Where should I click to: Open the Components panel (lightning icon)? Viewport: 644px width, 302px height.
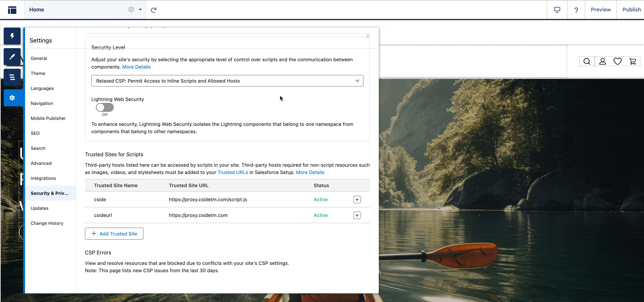12,36
